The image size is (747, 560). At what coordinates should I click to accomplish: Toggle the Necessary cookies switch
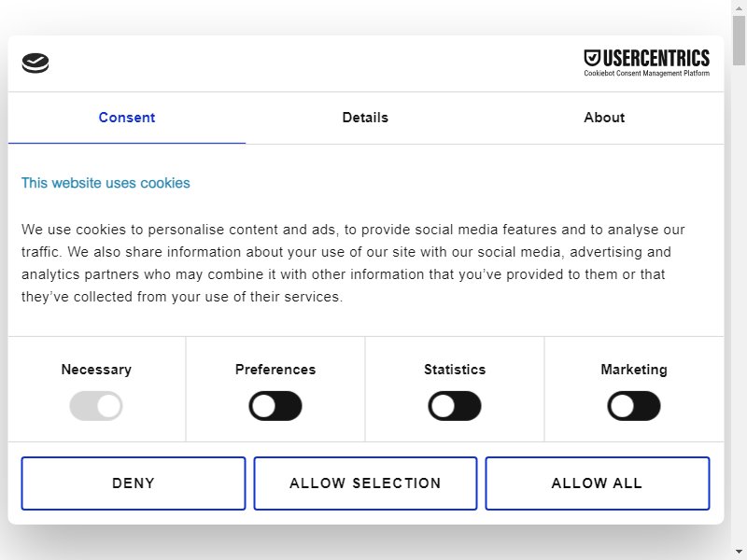[x=96, y=406]
